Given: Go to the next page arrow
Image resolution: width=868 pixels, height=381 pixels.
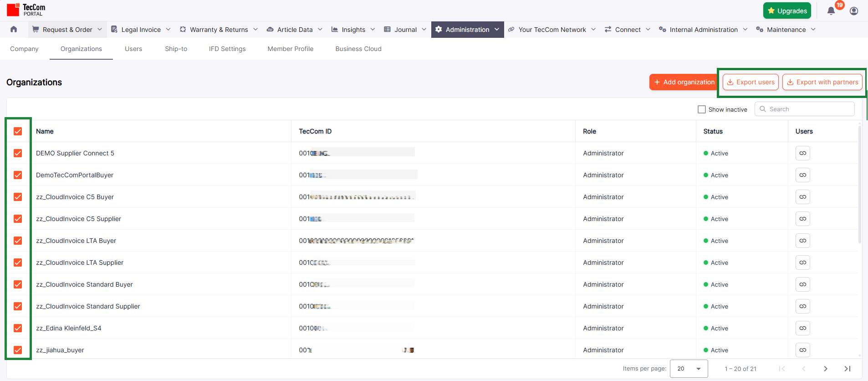Looking at the screenshot, I should (826, 369).
